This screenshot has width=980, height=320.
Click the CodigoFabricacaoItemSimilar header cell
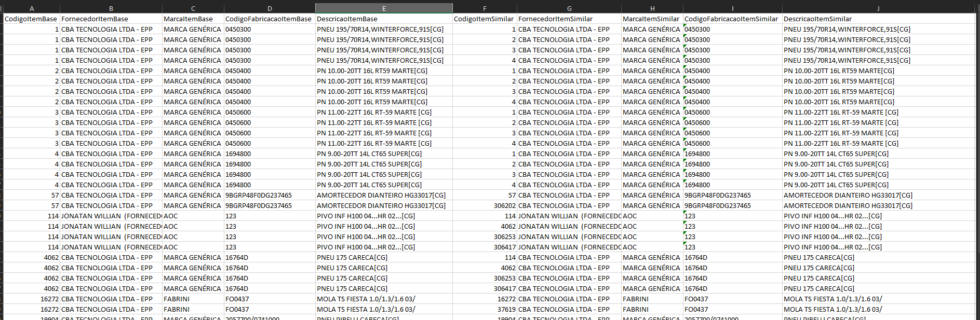(732, 19)
